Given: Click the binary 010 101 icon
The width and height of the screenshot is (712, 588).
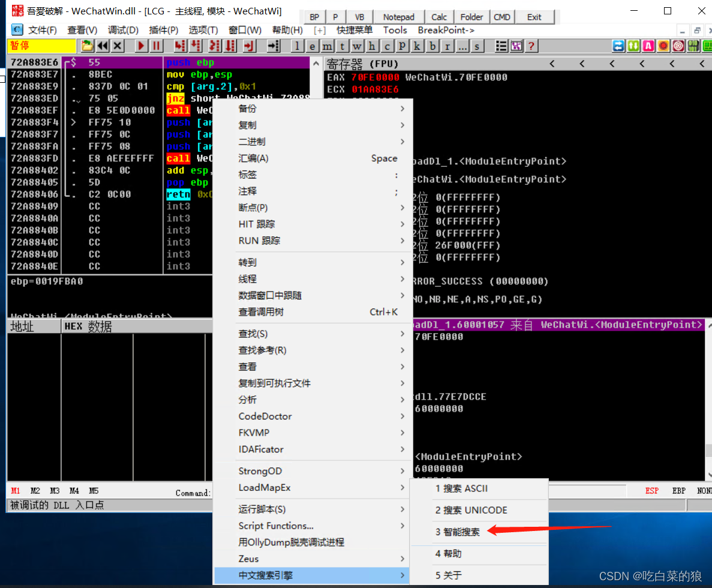Looking at the screenshot, I should (693, 46).
